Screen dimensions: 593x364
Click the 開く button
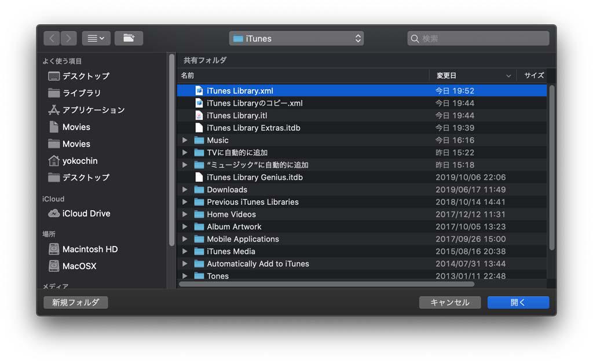click(518, 303)
